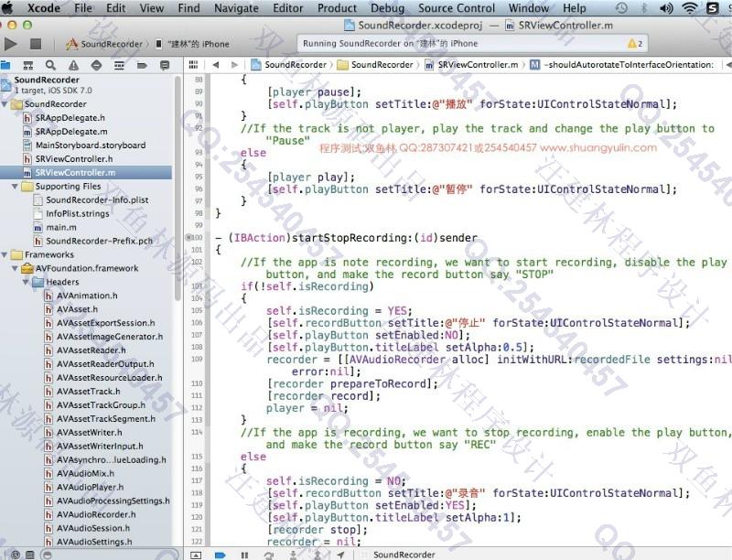Open the Find navigator magnifier icon
Image resolution: width=732 pixels, height=560 pixels.
click(x=51, y=65)
